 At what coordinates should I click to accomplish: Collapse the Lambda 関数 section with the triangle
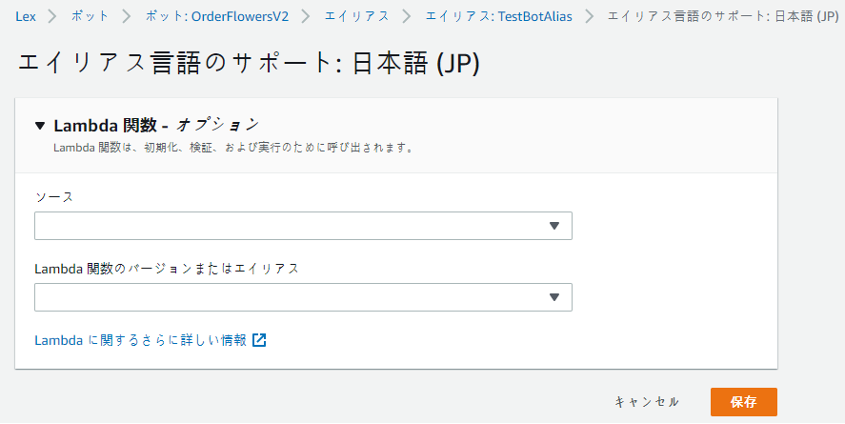[40, 126]
